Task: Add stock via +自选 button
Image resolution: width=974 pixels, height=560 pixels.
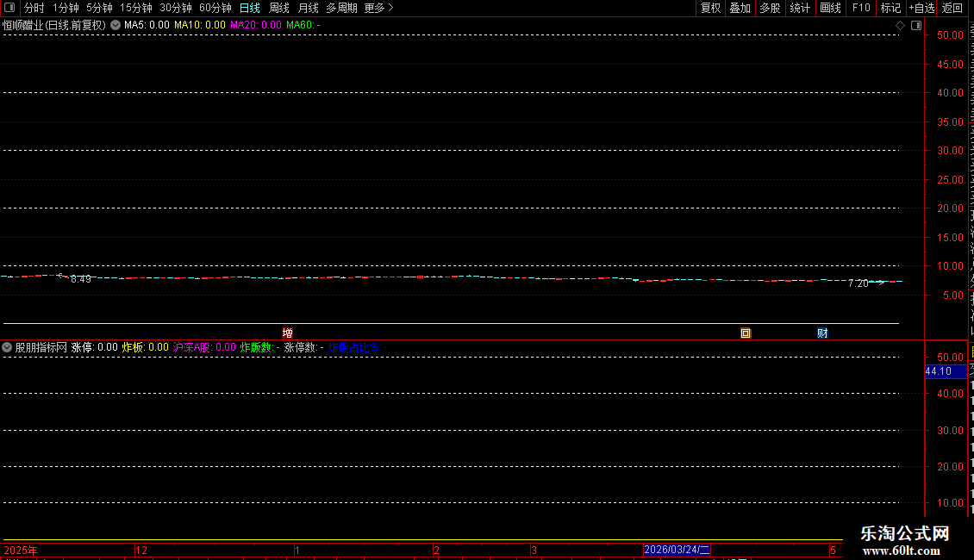Action: pos(921,8)
